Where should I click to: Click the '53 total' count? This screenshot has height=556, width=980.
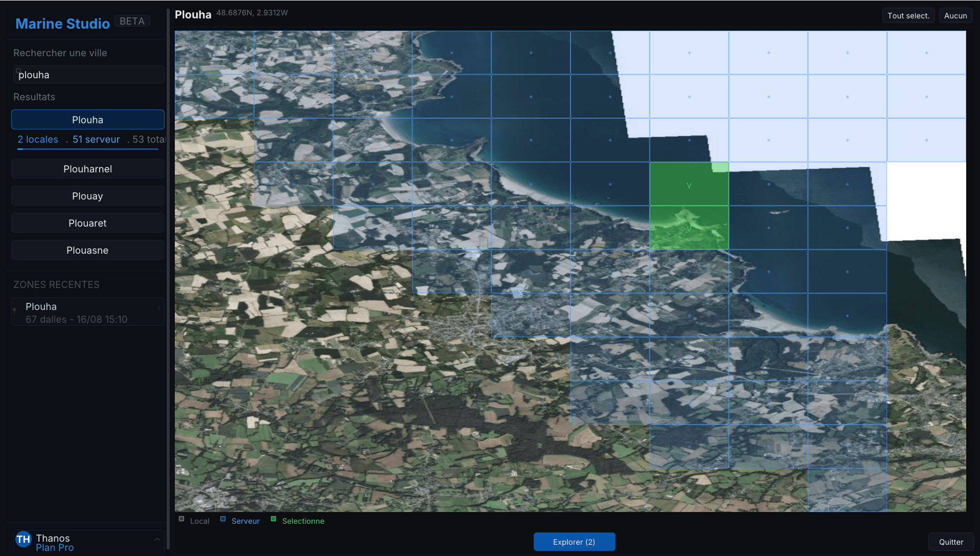tap(149, 139)
